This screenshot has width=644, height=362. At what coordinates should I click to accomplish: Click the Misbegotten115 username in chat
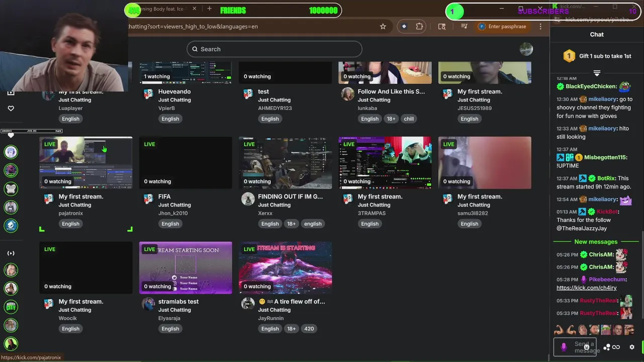[605, 157]
